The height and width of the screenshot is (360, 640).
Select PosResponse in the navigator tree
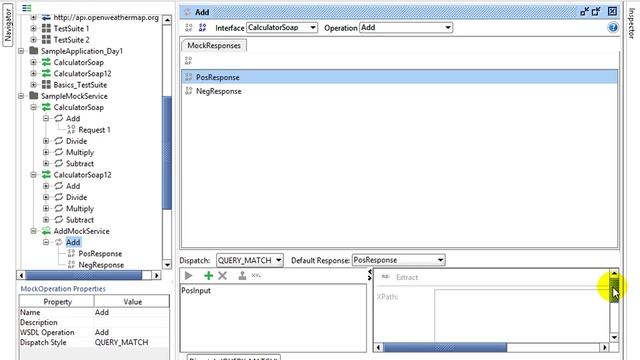coord(100,253)
